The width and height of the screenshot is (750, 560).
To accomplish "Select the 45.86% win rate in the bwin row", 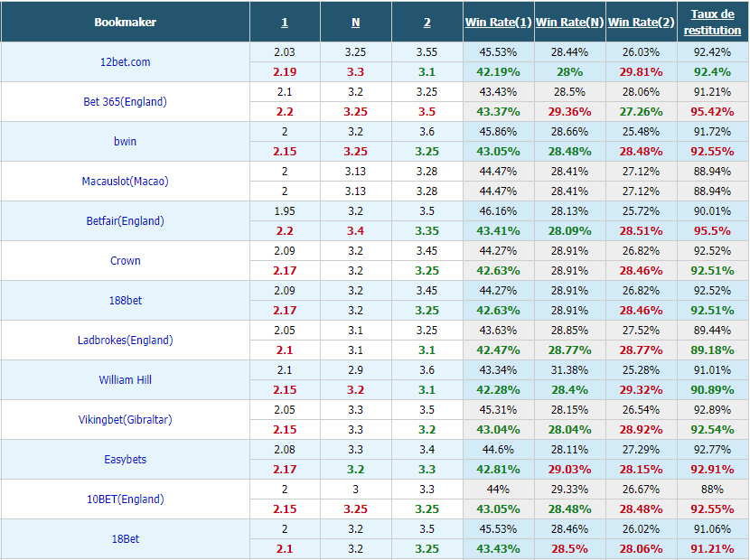I will [x=498, y=132].
